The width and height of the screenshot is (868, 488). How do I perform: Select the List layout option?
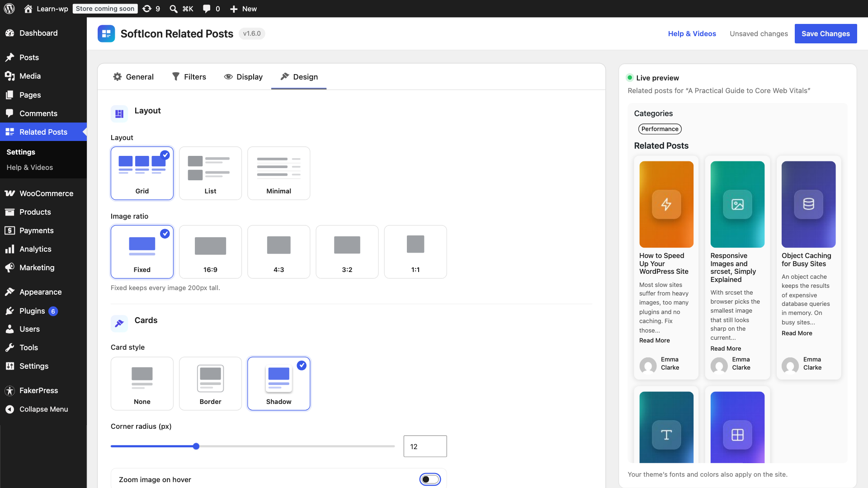(x=210, y=173)
